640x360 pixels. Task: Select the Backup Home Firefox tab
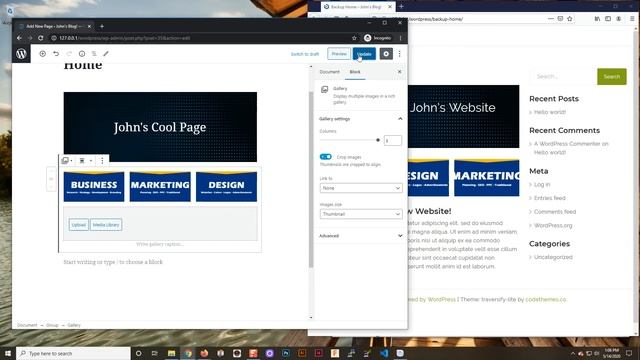[x=358, y=7]
